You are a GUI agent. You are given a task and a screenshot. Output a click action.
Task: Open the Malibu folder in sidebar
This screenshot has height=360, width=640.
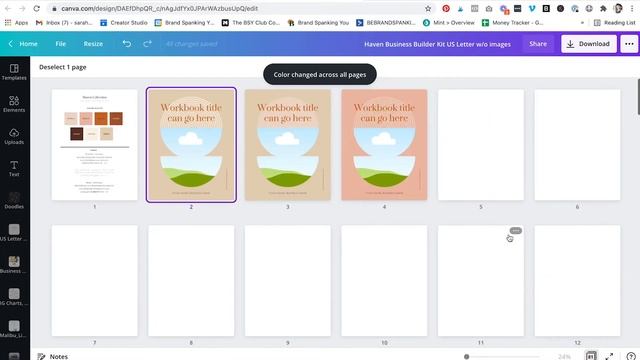point(14,329)
